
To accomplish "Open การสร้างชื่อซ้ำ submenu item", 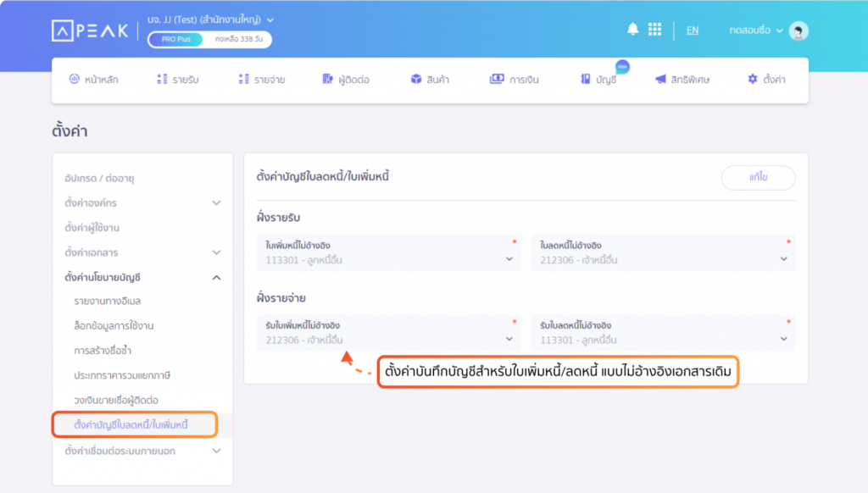I will tap(103, 350).
